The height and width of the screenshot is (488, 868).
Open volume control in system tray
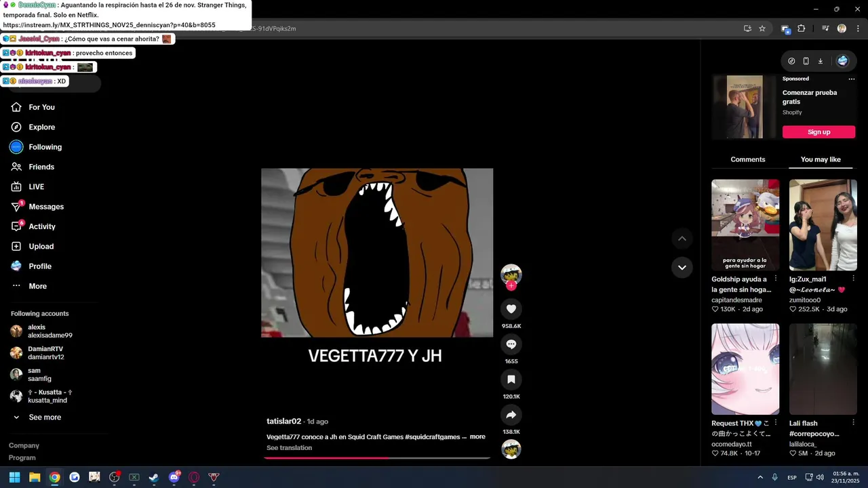pyautogui.click(x=820, y=477)
